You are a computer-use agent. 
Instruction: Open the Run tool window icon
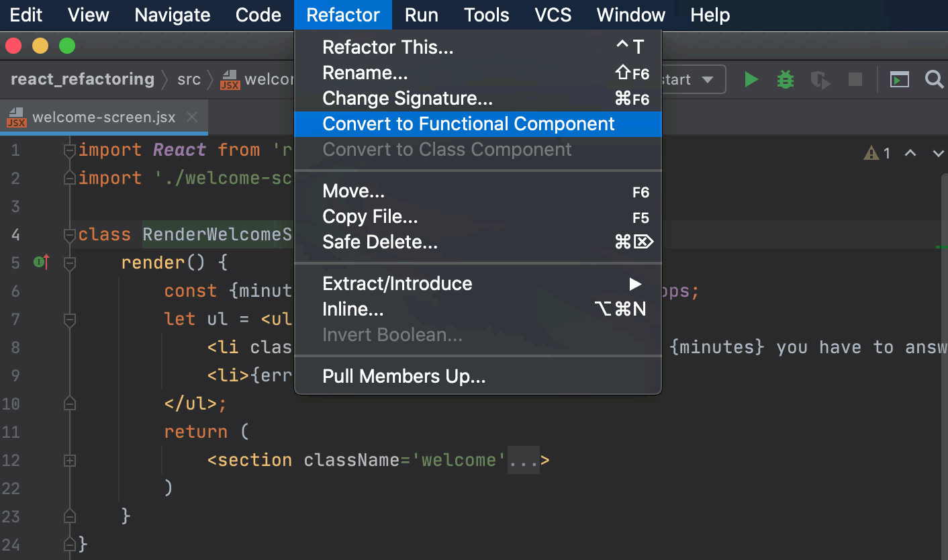[900, 79]
